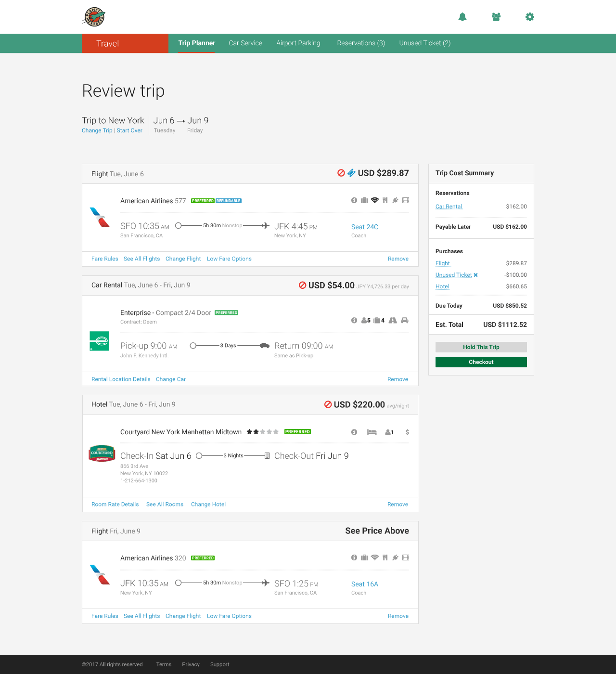The image size is (616, 674).
Task: Open Terms link in footer
Action: pos(164,664)
